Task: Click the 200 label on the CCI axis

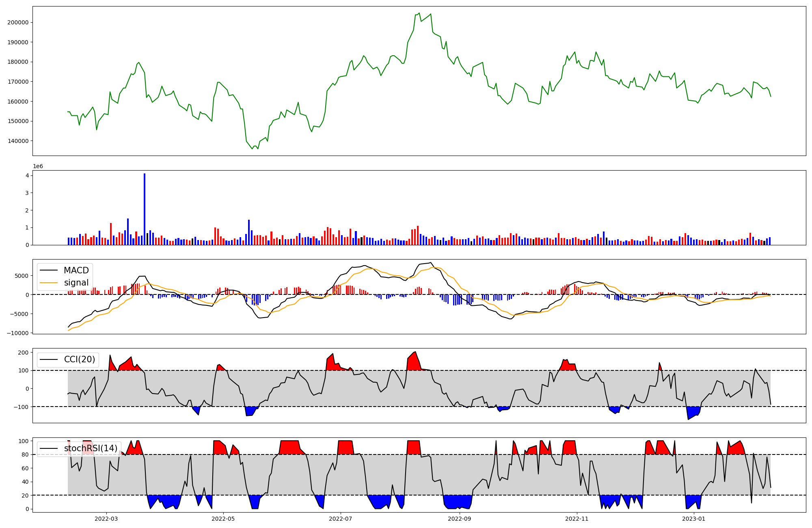Action: 24,353
